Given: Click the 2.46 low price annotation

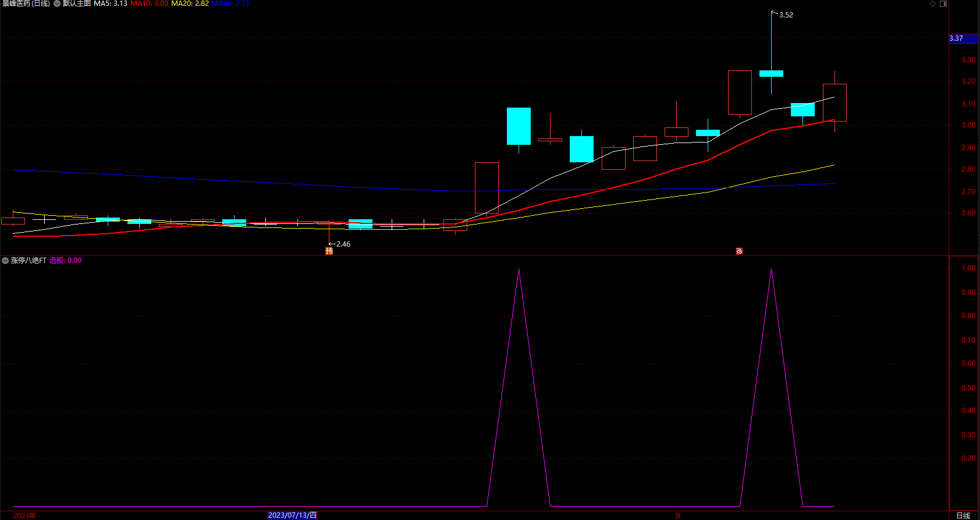Looking at the screenshot, I should click(343, 244).
